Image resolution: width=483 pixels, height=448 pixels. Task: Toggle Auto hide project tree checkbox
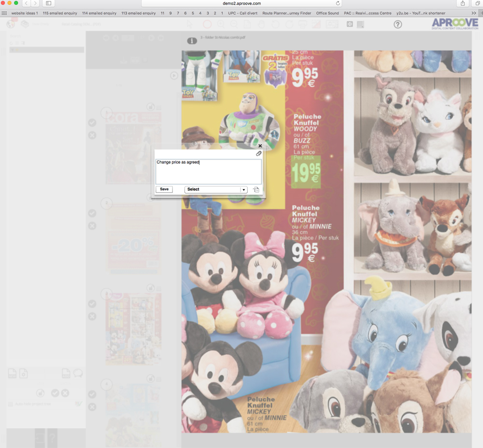[11, 404]
